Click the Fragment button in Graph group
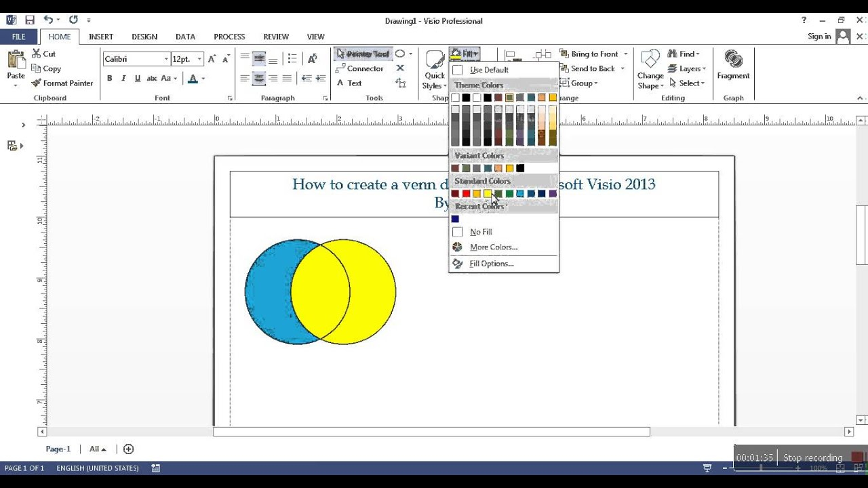This screenshot has height=488, width=868. 733,66
